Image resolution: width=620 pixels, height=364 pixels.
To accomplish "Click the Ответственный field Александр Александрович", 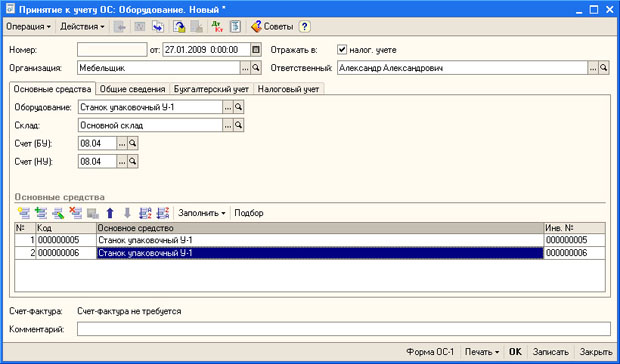I will tap(462, 68).
